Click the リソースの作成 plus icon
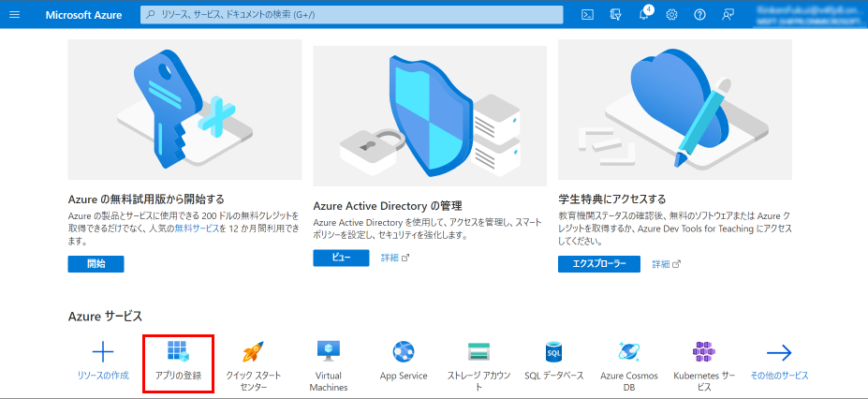The height and width of the screenshot is (399, 868). coord(103,352)
